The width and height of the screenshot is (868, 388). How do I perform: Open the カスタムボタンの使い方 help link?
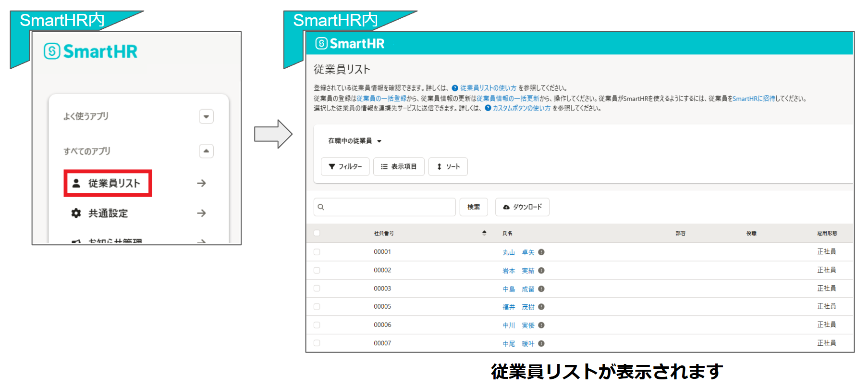click(521, 108)
